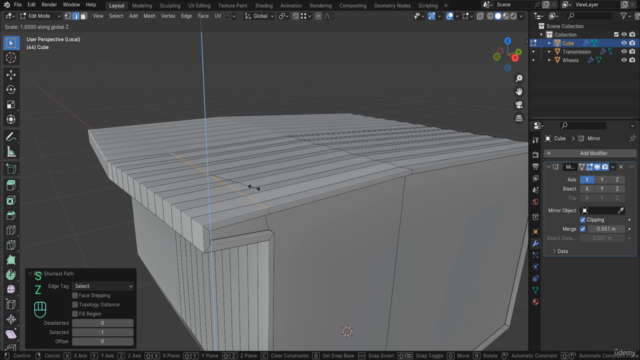
Task: Select the Bevel tool
Action: [11, 215]
